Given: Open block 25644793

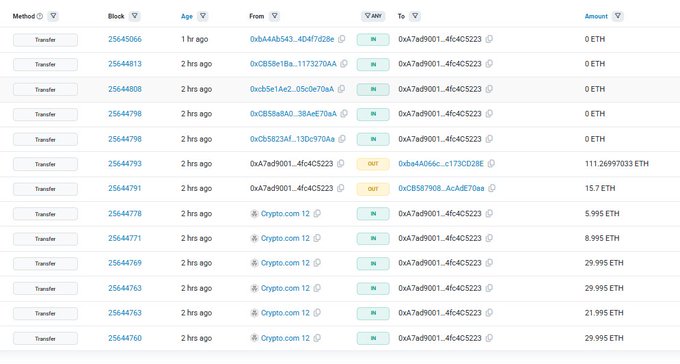Looking at the screenshot, I should [x=125, y=164].
